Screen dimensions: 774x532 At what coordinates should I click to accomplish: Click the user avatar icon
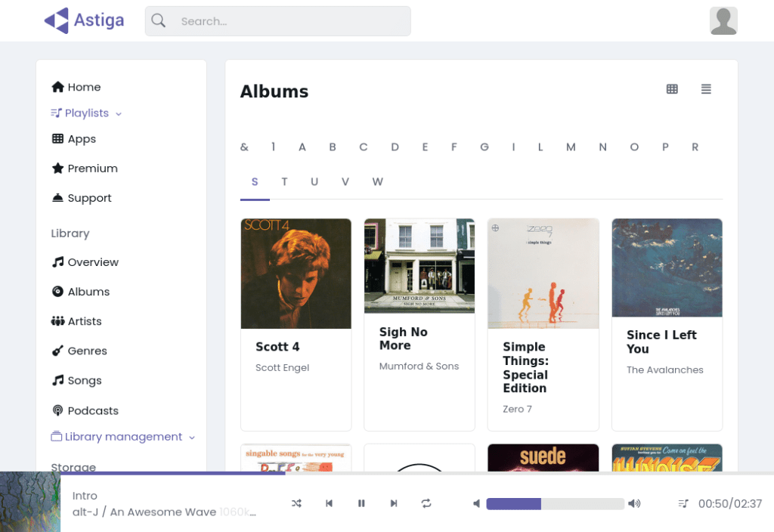(x=723, y=21)
